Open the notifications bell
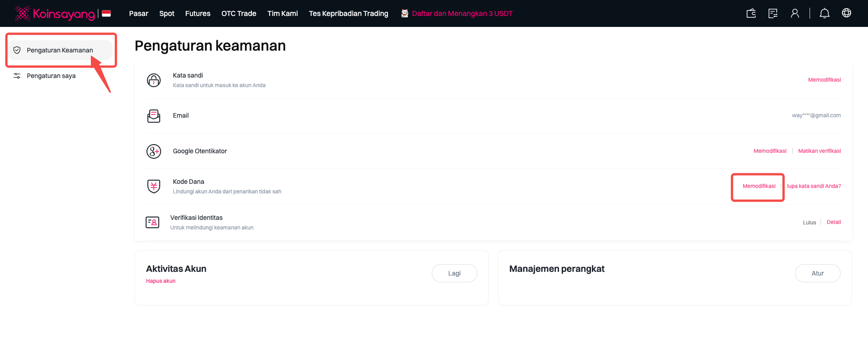Screen dimensions: 868x343 824,13
